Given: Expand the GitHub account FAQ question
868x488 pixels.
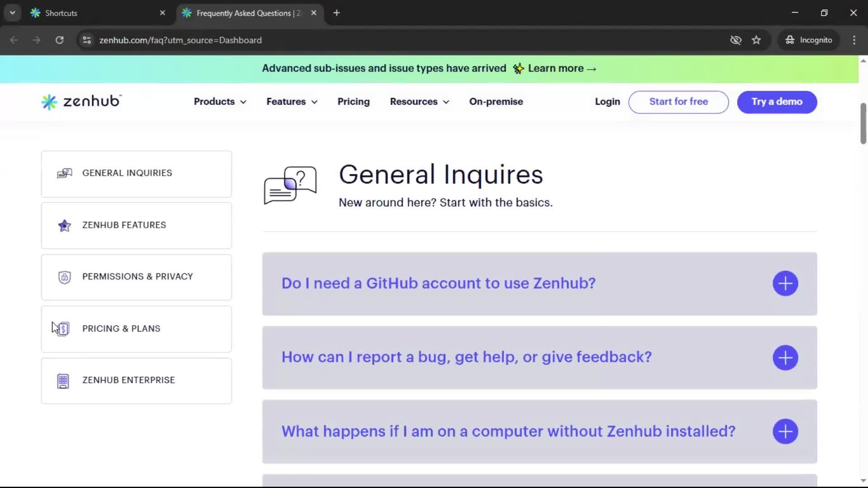Looking at the screenshot, I should [x=785, y=283].
